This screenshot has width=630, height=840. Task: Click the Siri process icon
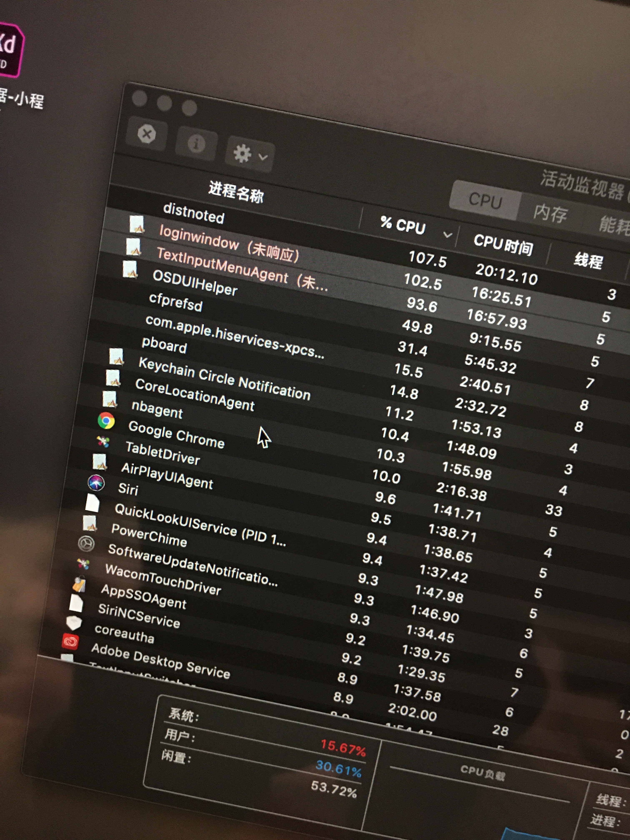tap(96, 483)
